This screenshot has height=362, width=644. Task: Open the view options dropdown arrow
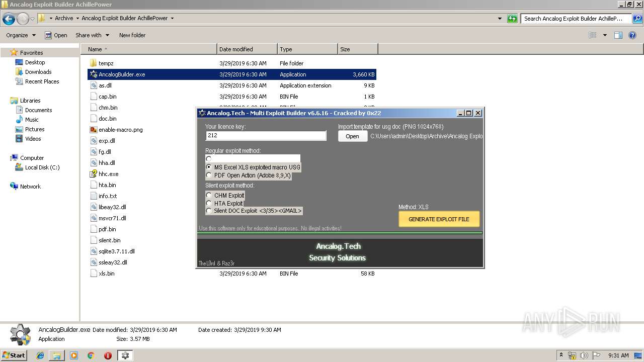[605, 35]
